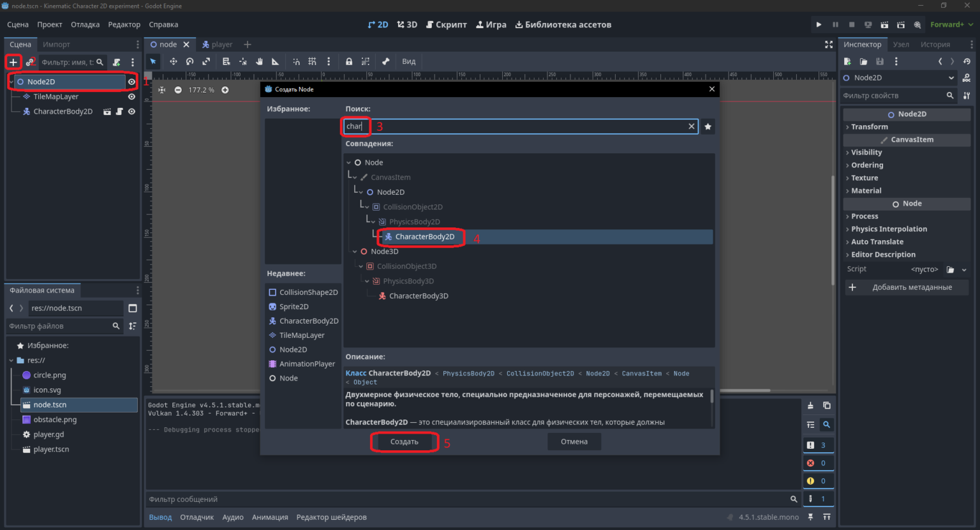Load resource folder icon in Inspector

click(863, 61)
